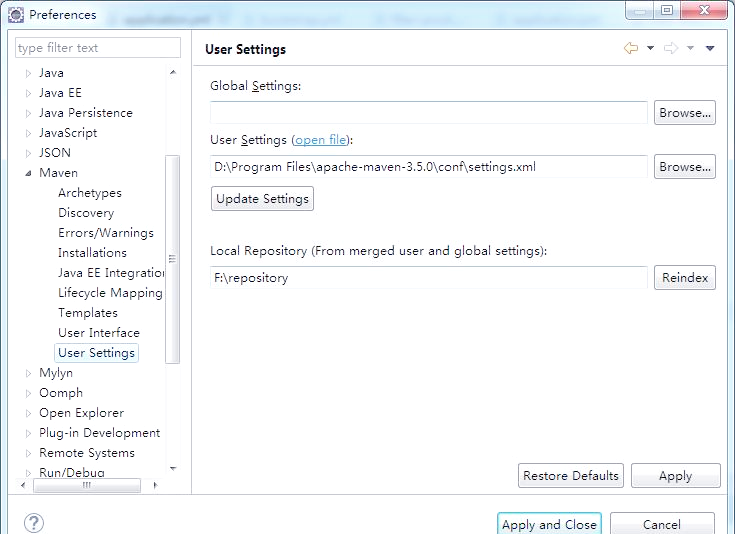Select Discovery under Maven
The width and height of the screenshot is (735, 534).
click(86, 213)
